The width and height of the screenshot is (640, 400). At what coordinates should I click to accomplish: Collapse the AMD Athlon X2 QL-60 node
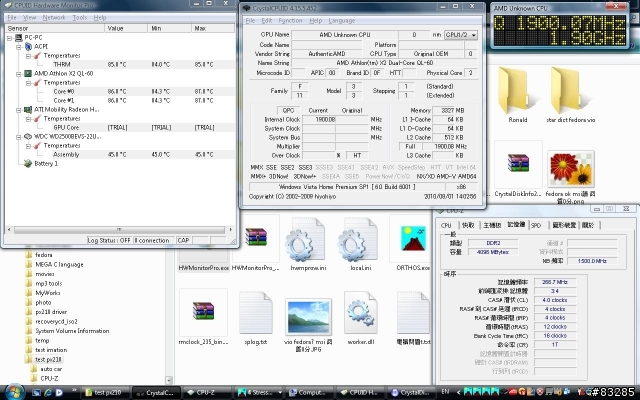19,74
